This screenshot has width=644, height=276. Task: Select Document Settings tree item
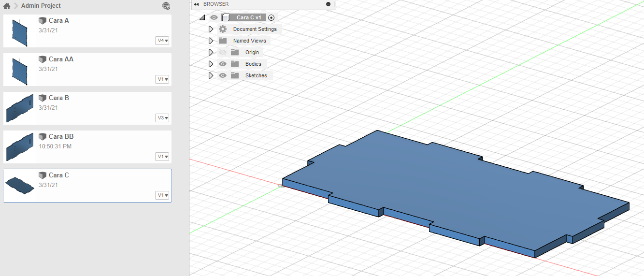[255, 29]
